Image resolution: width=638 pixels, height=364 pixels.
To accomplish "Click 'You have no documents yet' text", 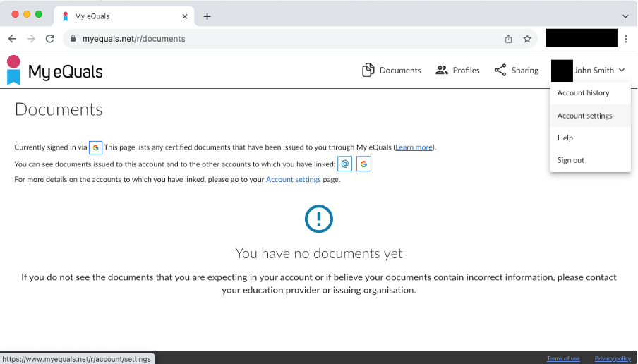I will (319, 253).
